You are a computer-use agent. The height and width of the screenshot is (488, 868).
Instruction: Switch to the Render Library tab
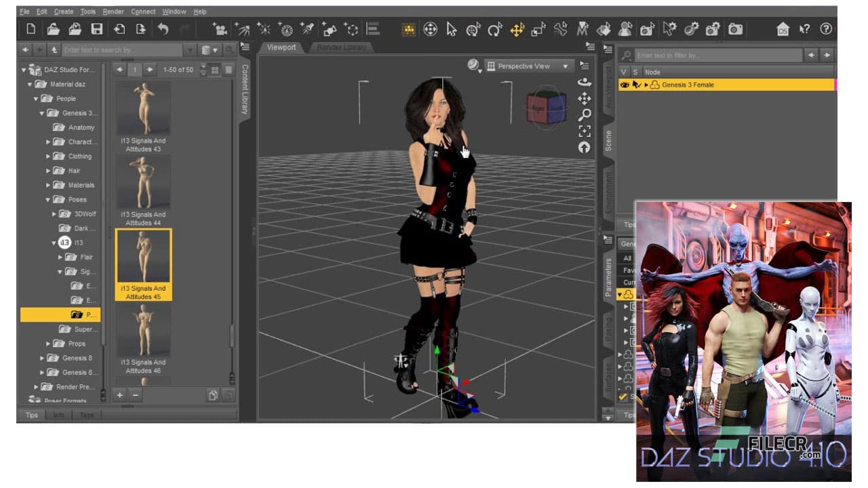click(x=340, y=47)
